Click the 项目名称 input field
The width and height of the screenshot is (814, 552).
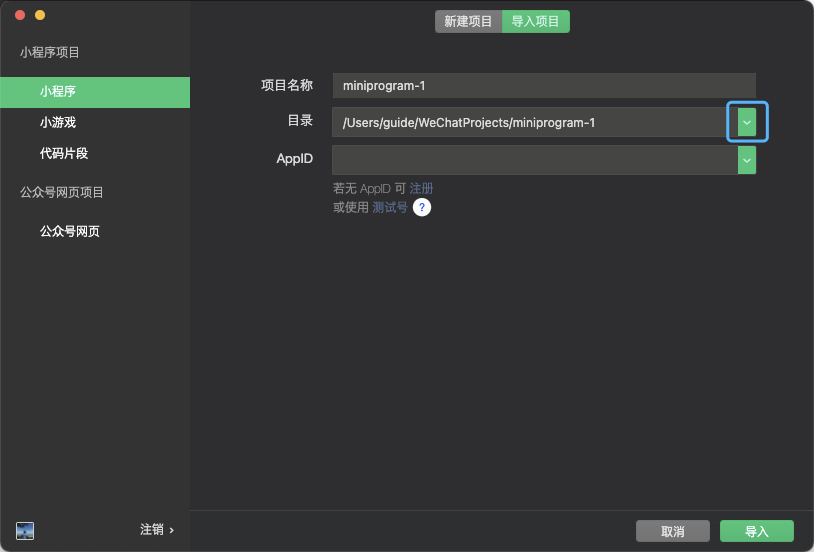(544, 86)
